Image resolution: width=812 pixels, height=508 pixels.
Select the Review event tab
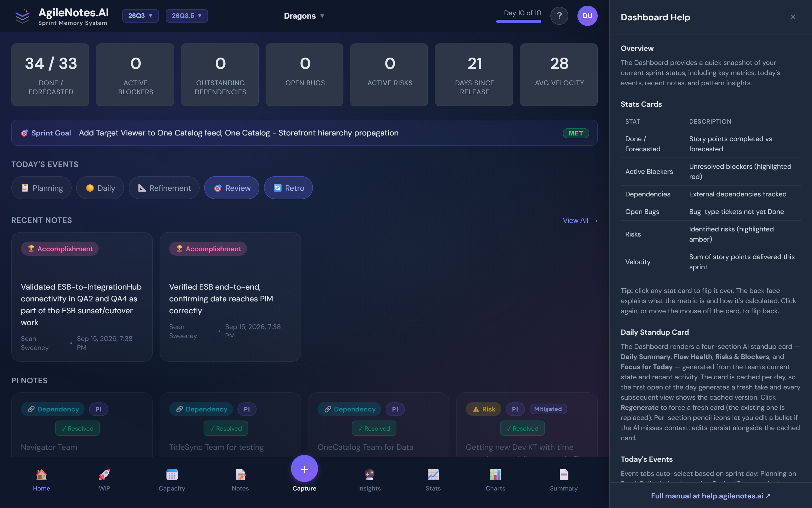(x=232, y=188)
